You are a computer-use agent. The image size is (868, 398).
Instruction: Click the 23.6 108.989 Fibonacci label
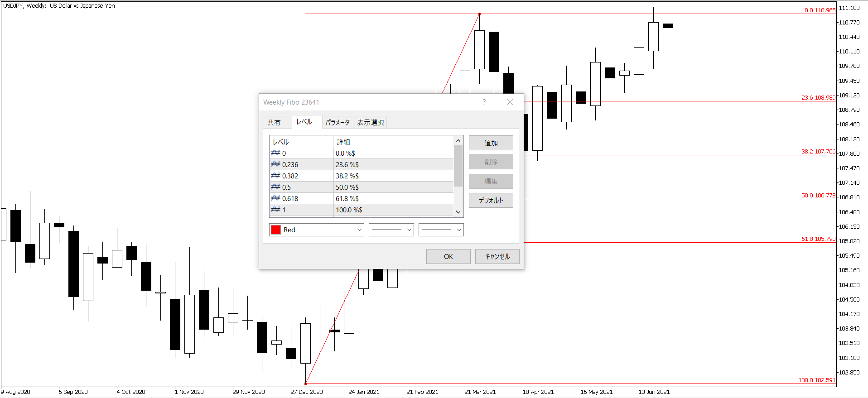pos(818,97)
